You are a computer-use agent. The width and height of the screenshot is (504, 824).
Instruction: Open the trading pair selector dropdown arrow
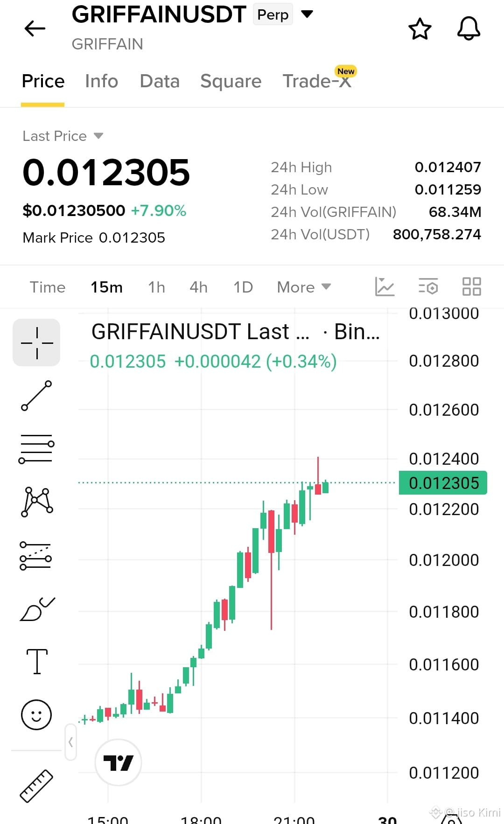click(307, 14)
